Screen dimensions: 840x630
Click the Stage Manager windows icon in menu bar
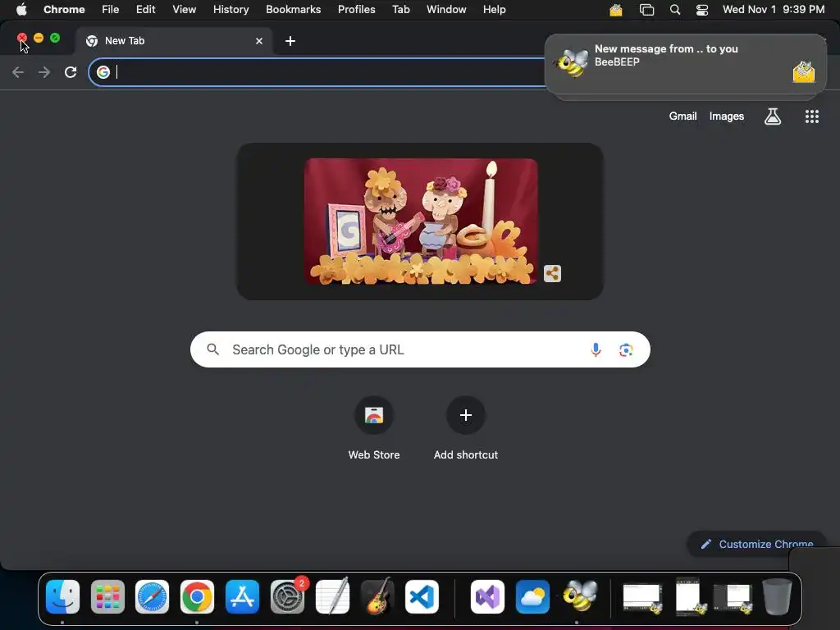[646, 10]
